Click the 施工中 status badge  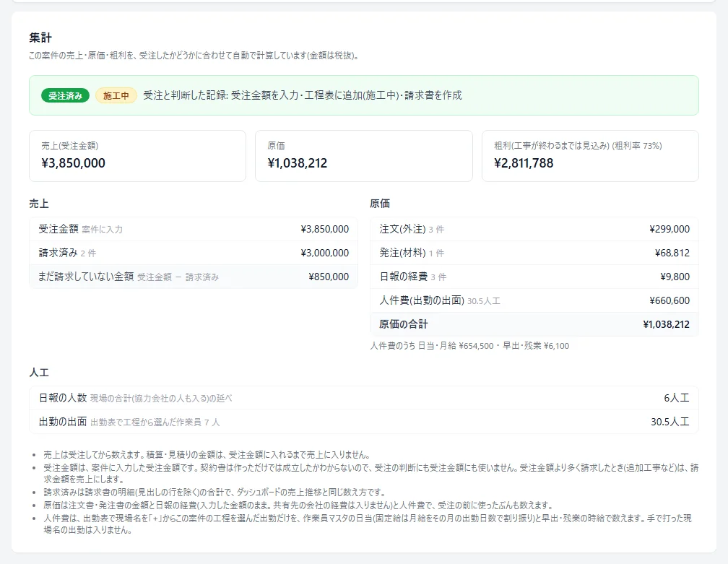(x=116, y=95)
